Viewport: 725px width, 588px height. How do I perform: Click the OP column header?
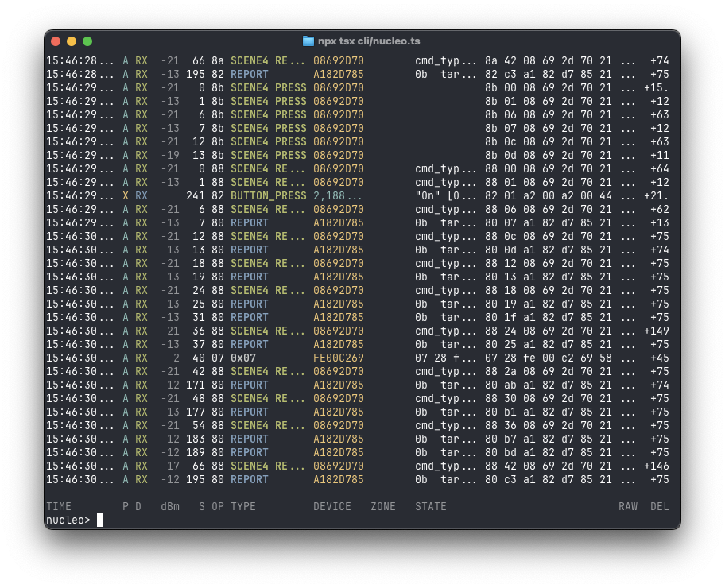pyautogui.click(x=218, y=507)
